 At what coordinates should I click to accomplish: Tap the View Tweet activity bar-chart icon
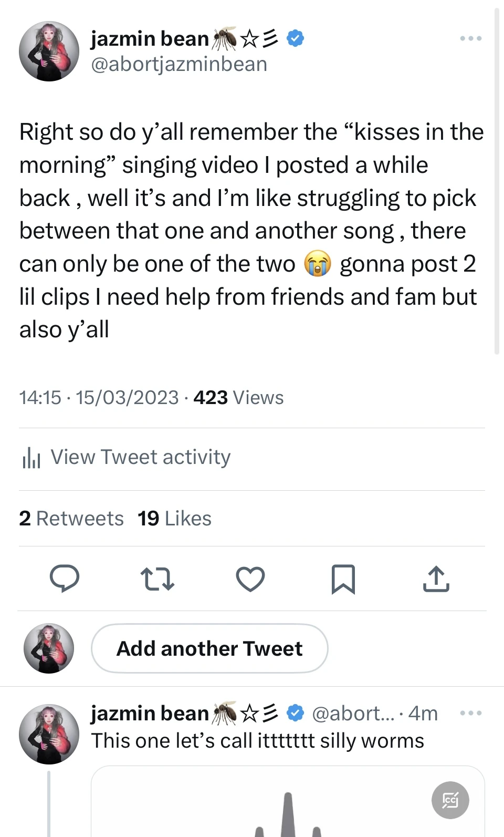pyautogui.click(x=31, y=458)
